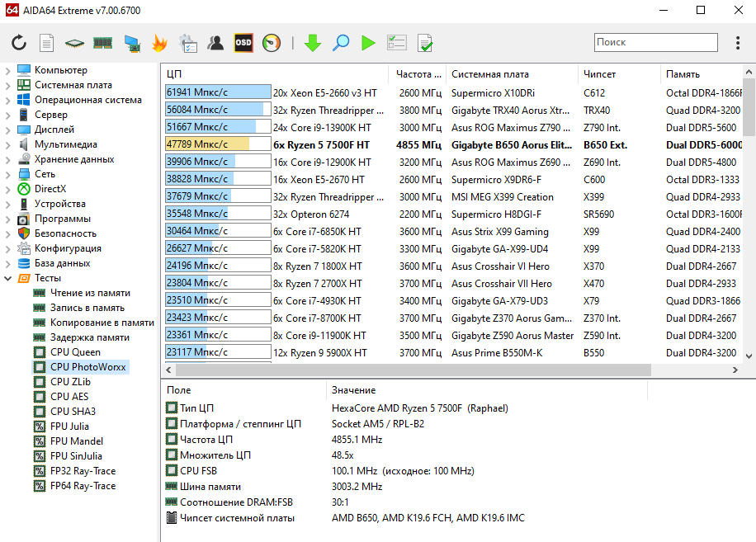Sort by the Частота column header

tap(418, 74)
